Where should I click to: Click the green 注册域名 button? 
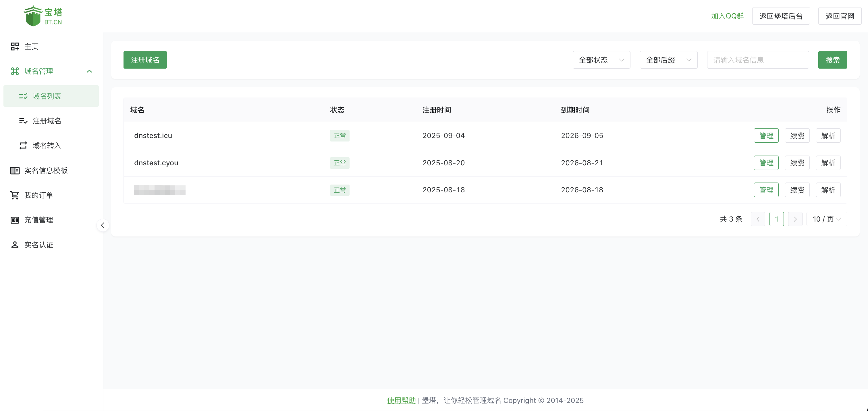point(145,60)
